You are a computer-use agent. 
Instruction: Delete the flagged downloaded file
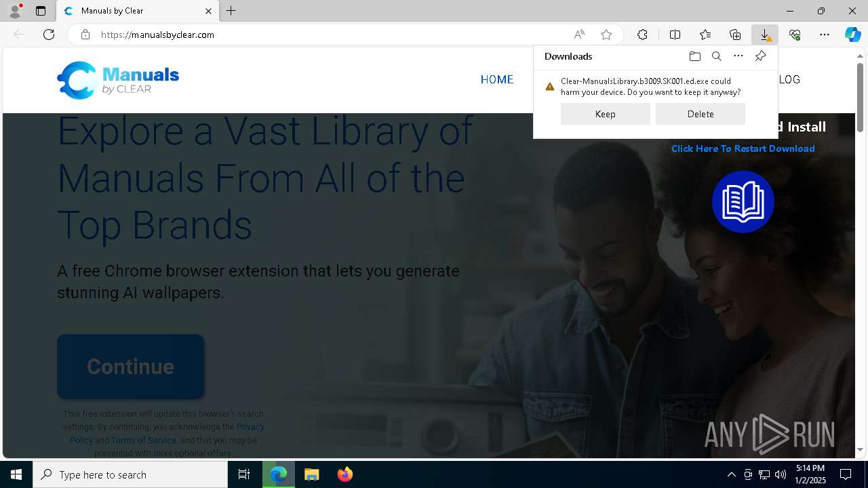coord(701,114)
